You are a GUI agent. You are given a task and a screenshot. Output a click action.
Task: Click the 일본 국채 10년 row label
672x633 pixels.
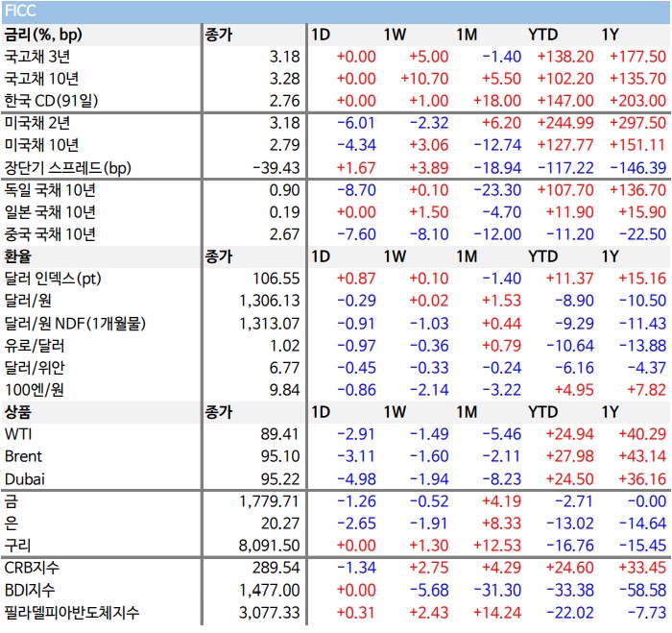(x=50, y=212)
